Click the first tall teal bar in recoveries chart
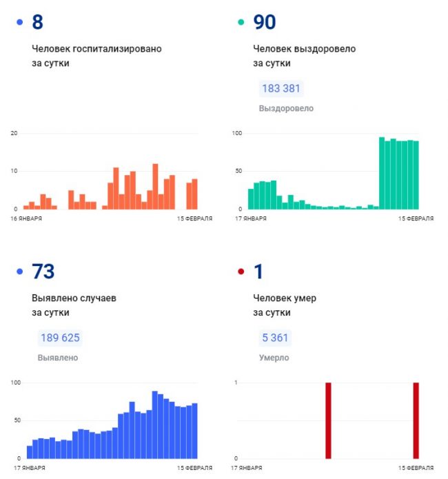The width and height of the screenshot is (448, 479). pos(382,173)
